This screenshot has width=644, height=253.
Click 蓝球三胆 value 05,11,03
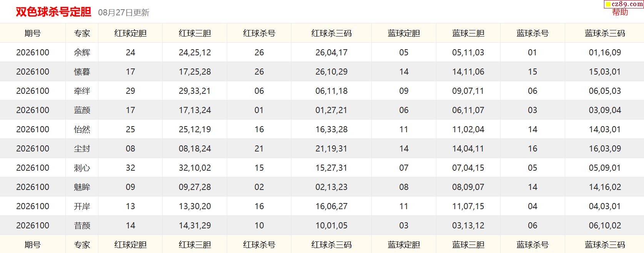[x=468, y=53]
